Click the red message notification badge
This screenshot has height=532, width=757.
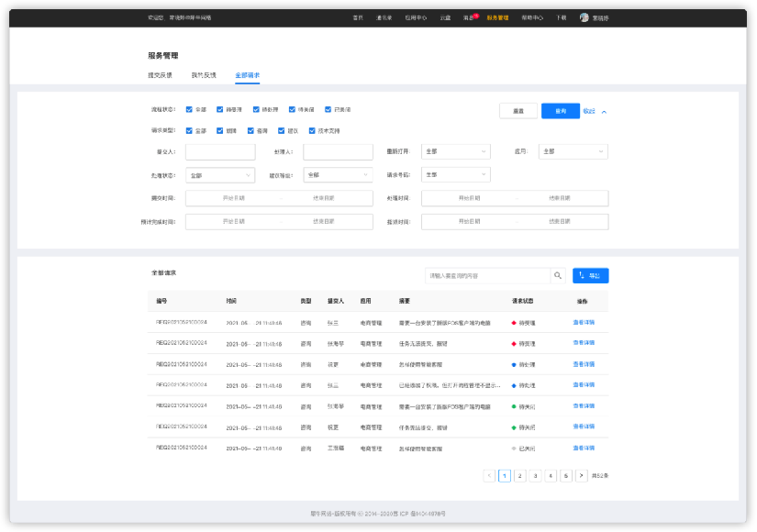(x=476, y=16)
